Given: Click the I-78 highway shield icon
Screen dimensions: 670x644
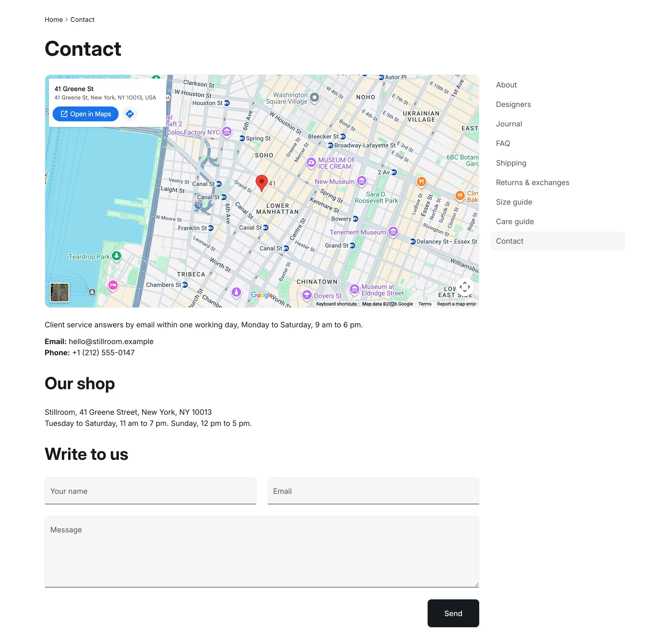Looking at the screenshot, I should 199,205.
